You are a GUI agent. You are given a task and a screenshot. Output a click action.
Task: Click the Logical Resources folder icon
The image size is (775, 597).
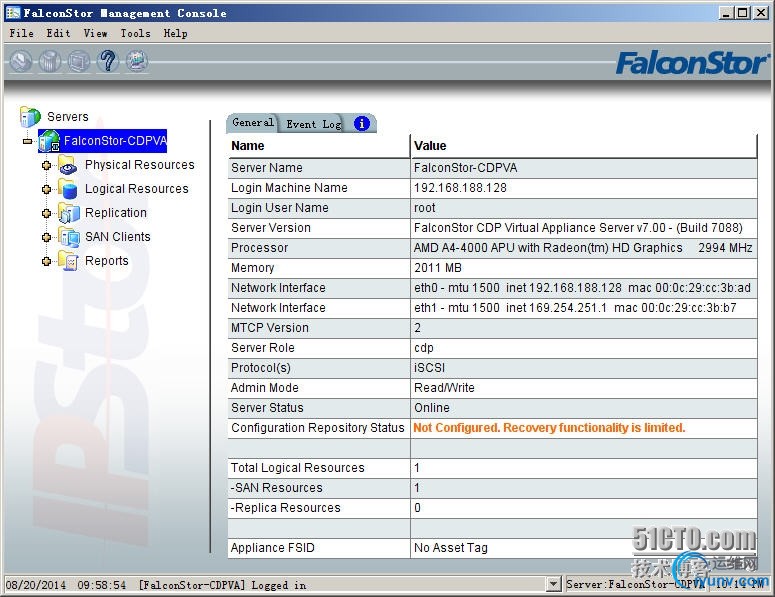coord(67,188)
